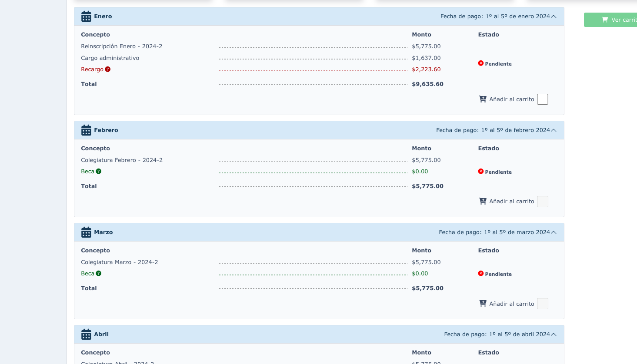Image resolution: width=637 pixels, height=364 pixels.
Task: Click 'Fecha de pago: 1º al 5º de enero 2024'
Action: coord(495,17)
